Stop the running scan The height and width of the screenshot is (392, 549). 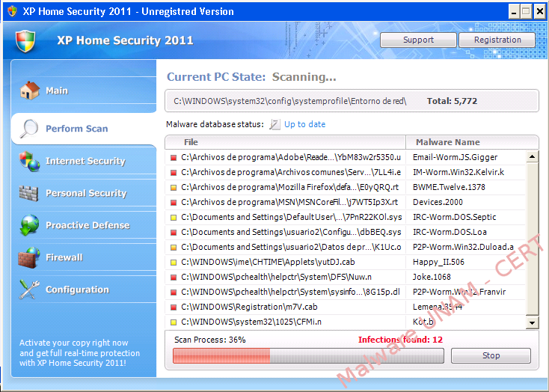click(491, 355)
